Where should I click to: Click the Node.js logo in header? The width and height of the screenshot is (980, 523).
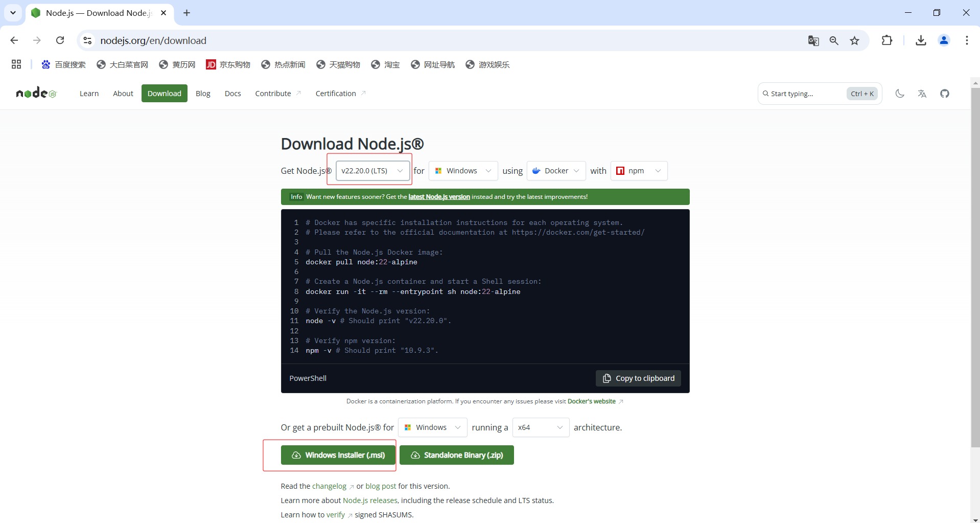click(36, 93)
